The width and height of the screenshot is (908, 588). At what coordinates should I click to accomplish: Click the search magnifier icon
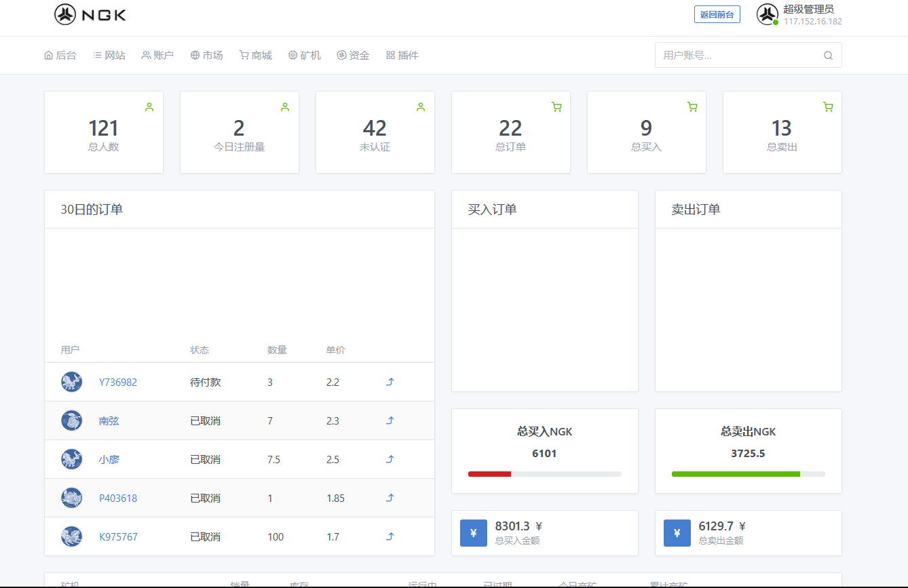(828, 56)
